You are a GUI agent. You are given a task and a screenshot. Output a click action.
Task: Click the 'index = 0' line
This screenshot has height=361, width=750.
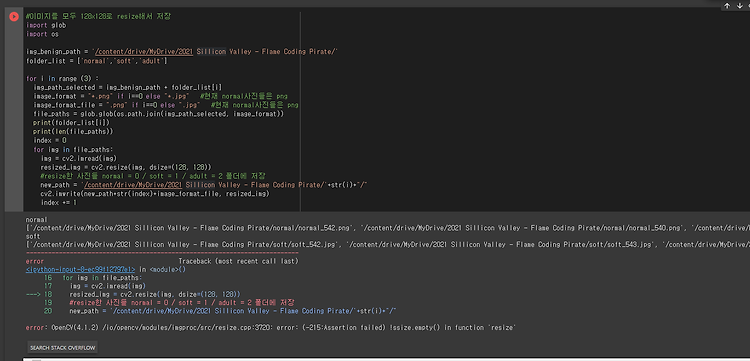[50, 140]
